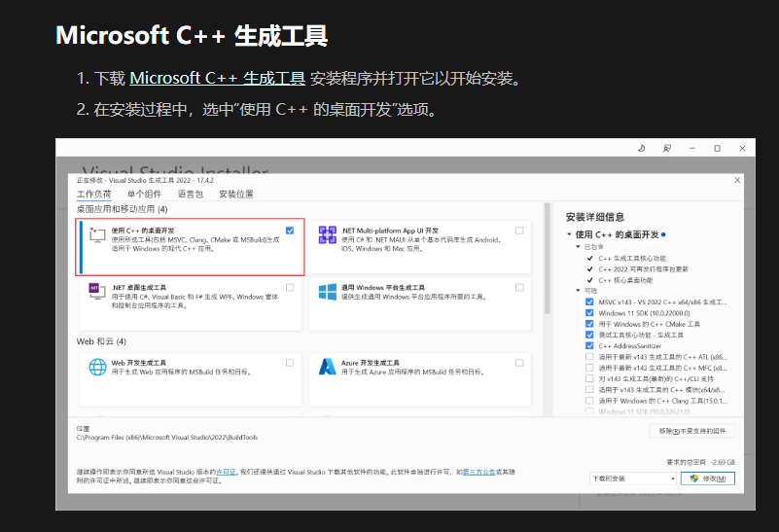This screenshot has width=779, height=532.
Task: Click the installer feedback icon in title bar
Action: pos(667,148)
